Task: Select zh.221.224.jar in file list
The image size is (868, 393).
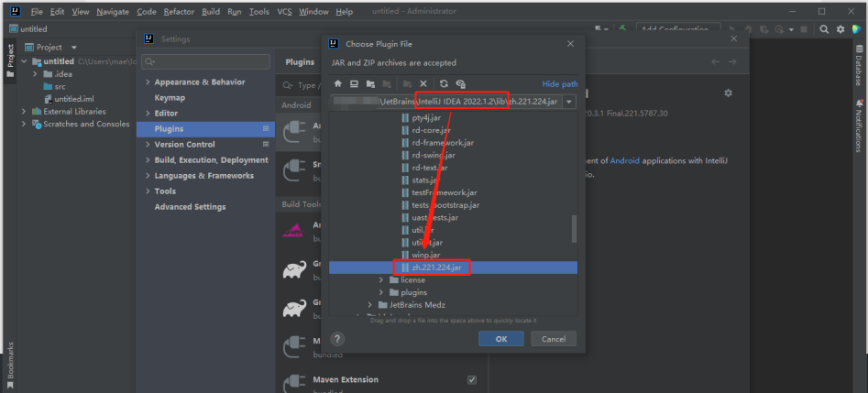Action: click(x=453, y=267)
